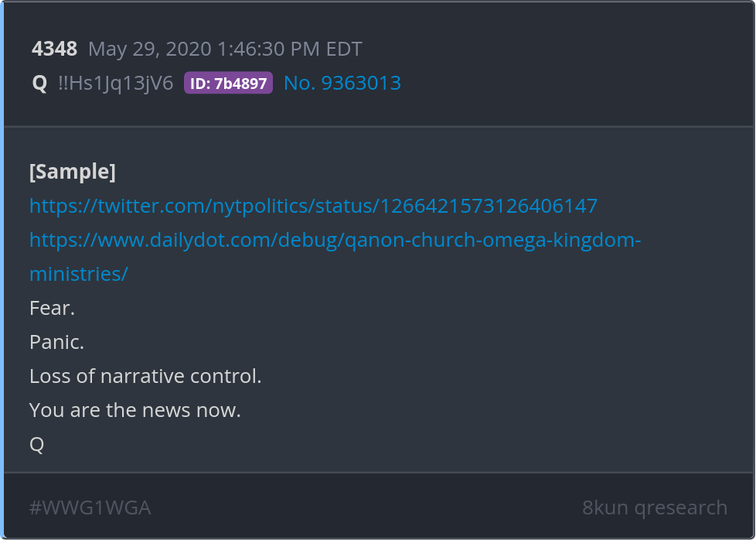Image resolution: width=756 pixels, height=540 pixels.
Task: Click the [Sample] heading text
Action: 73,172
